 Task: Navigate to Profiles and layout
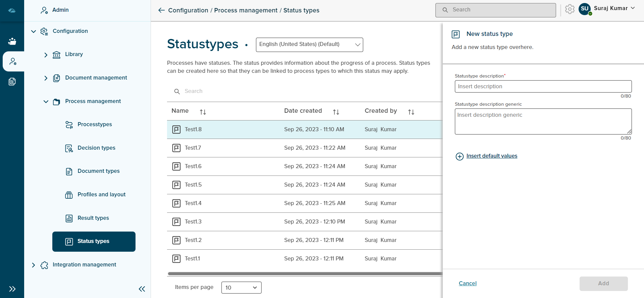pos(101,195)
